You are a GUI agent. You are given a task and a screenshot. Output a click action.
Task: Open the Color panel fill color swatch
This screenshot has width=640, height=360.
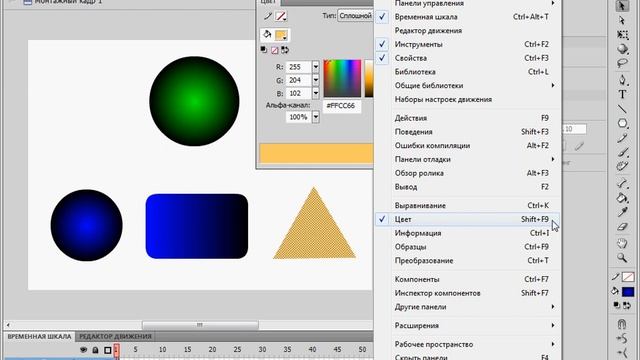tap(281, 35)
